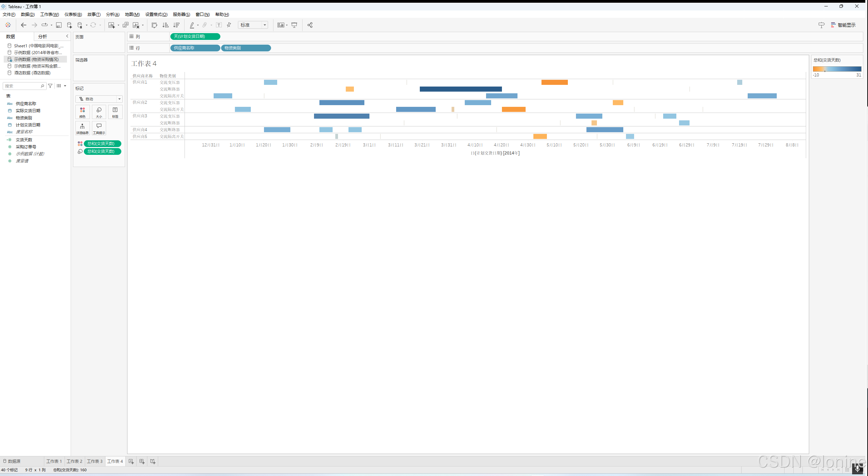868x476 pixels.
Task: Click the Sort ascending icon
Action: tap(165, 25)
